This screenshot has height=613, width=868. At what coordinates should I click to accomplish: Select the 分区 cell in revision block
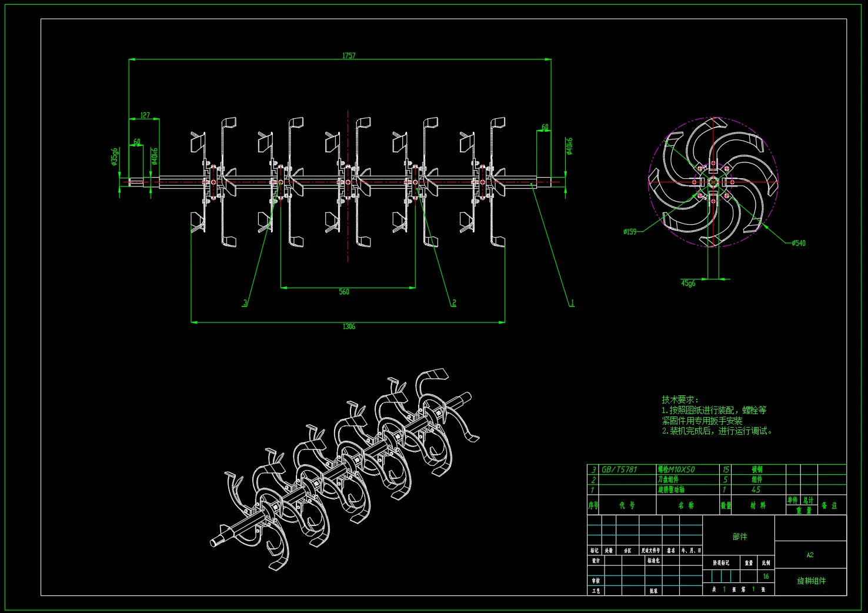[x=627, y=551]
